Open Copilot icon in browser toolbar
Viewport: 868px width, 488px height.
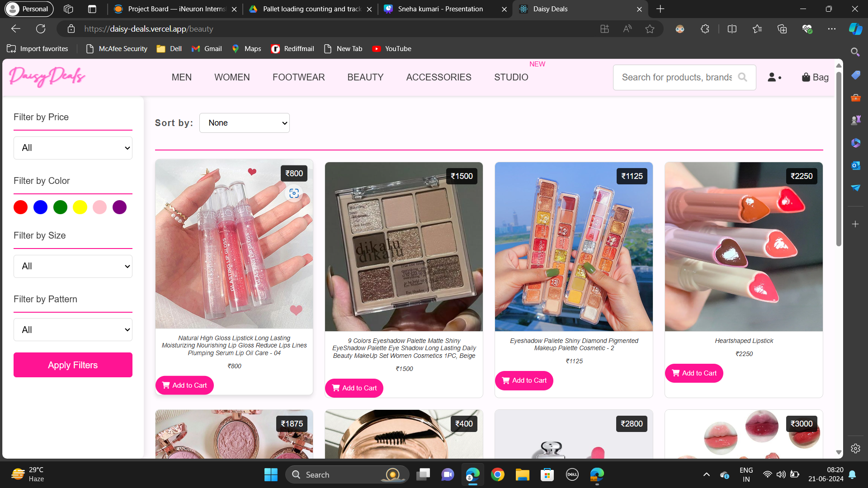coord(855,29)
